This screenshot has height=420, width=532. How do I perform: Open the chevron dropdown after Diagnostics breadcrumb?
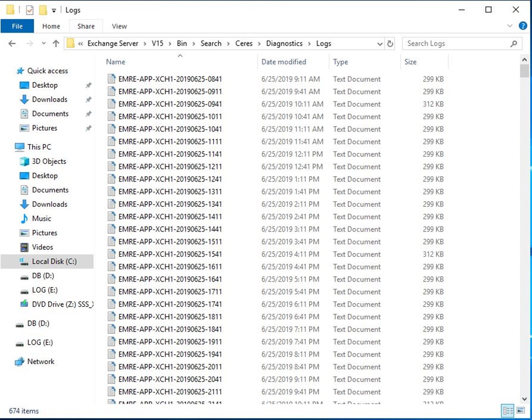coord(309,44)
